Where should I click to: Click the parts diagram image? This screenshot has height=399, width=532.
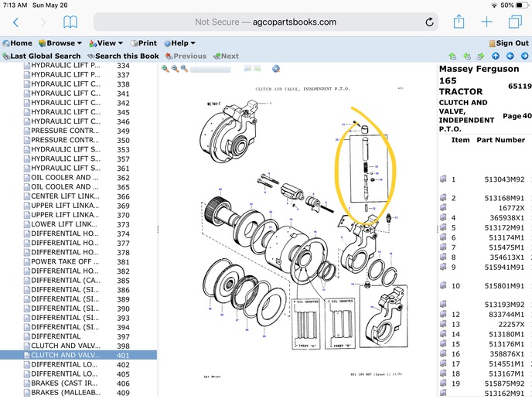click(x=298, y=234)
